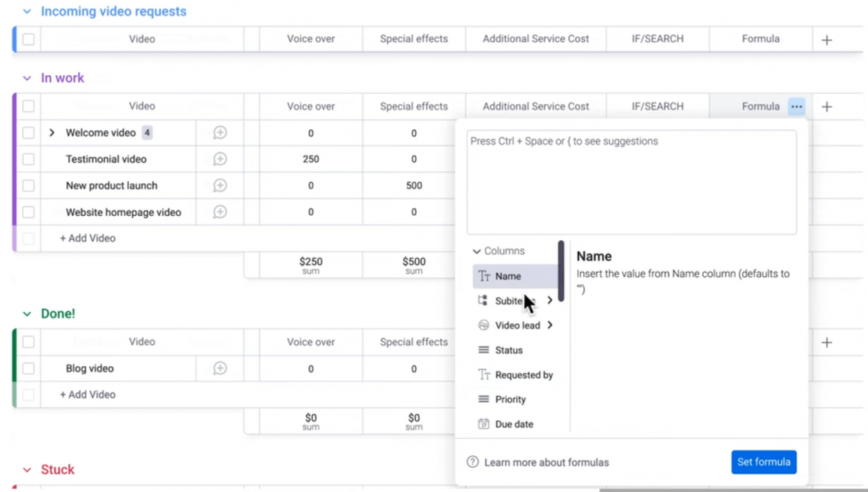The height and width of the screenshot is (492, 868).
Task: Expand Welcome video to show subitems
Action: point(51,133)
